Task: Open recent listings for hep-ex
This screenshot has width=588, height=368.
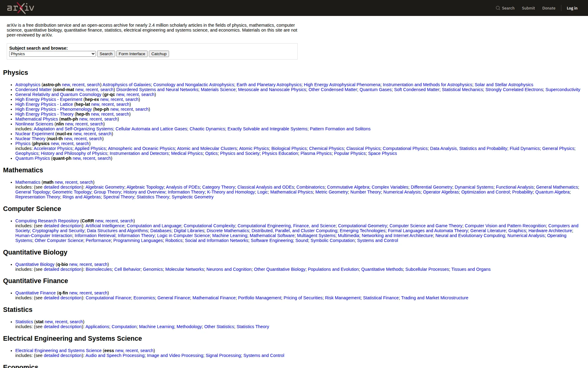Action: (117, 99)
